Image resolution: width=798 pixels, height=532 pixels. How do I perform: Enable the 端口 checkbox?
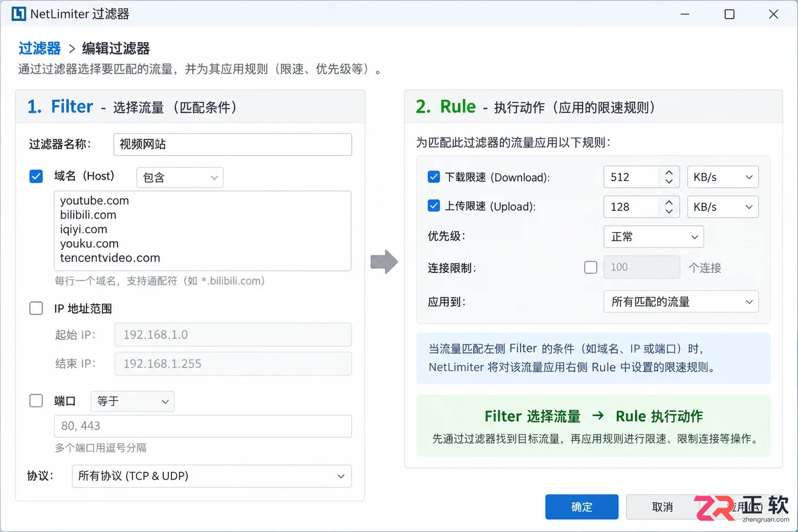pos(36,401)
